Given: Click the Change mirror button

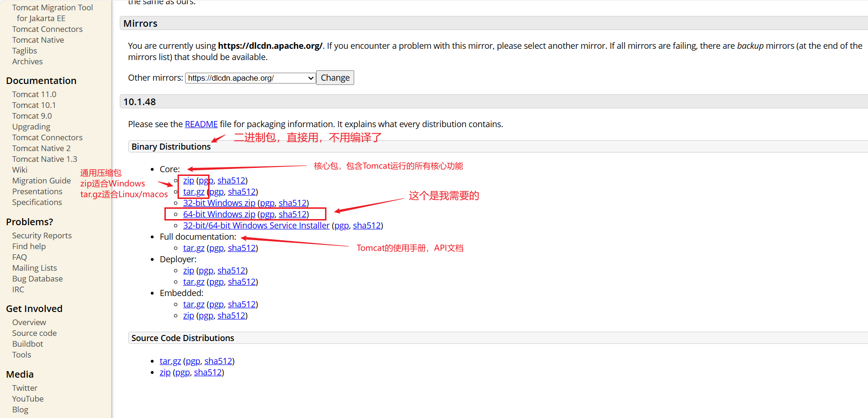Looking at the screenshot, I should 335,78.
